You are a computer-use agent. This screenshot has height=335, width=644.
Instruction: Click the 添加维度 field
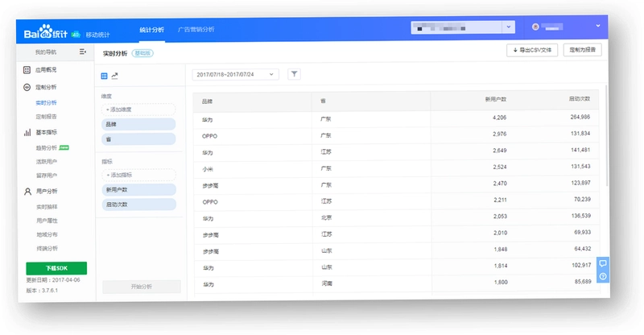[x=138, y=110]
